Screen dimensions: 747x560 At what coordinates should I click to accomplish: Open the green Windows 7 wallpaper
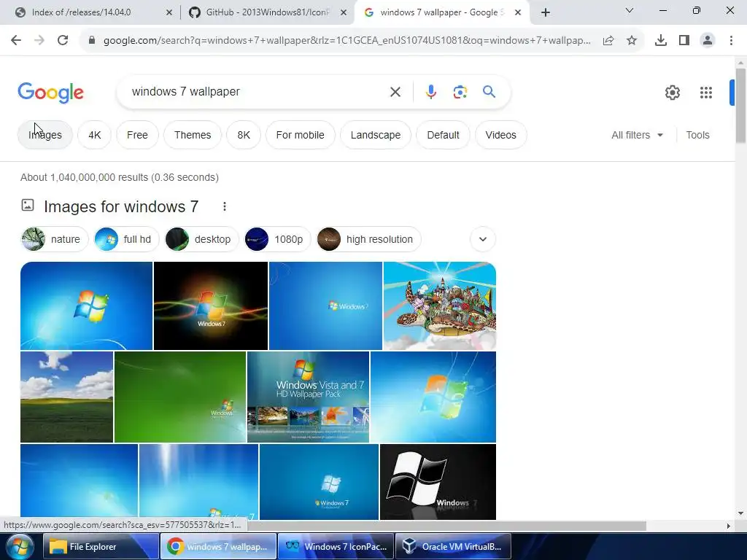click(x=180, y=397)
